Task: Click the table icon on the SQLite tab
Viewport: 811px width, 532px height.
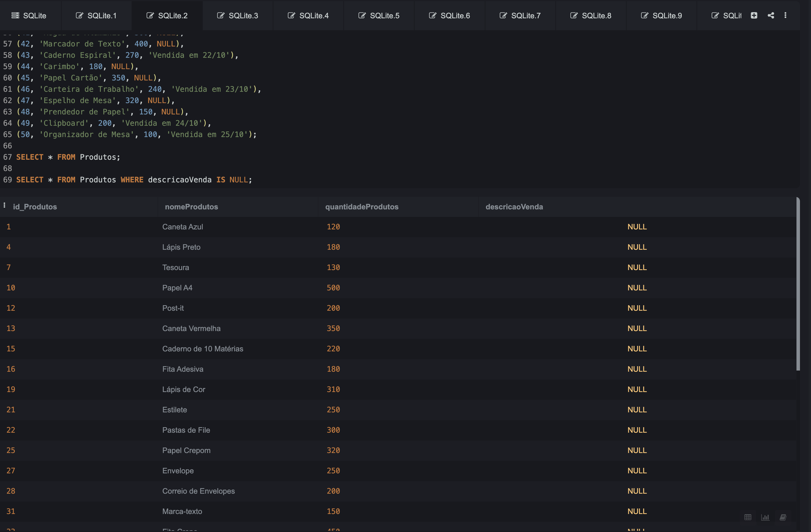Action: pos(15,15)
